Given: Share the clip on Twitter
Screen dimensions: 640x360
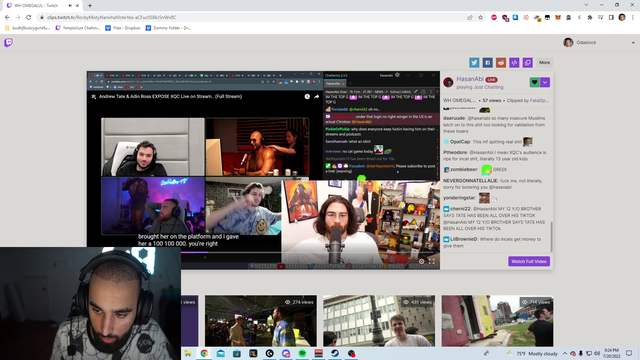Looking at the screenshot, I should pyautogui.click(x=474, y=62).
